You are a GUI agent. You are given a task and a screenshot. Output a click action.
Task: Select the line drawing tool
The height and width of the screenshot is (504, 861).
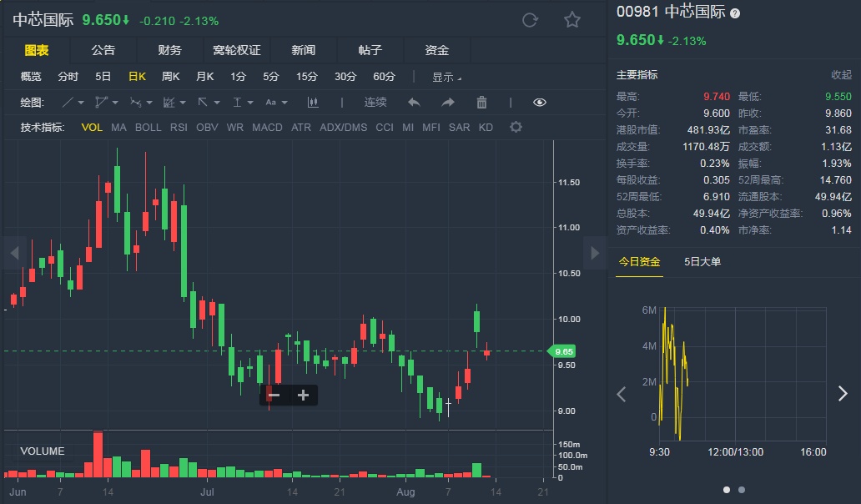pyautogui.click(x=68, y=102)
